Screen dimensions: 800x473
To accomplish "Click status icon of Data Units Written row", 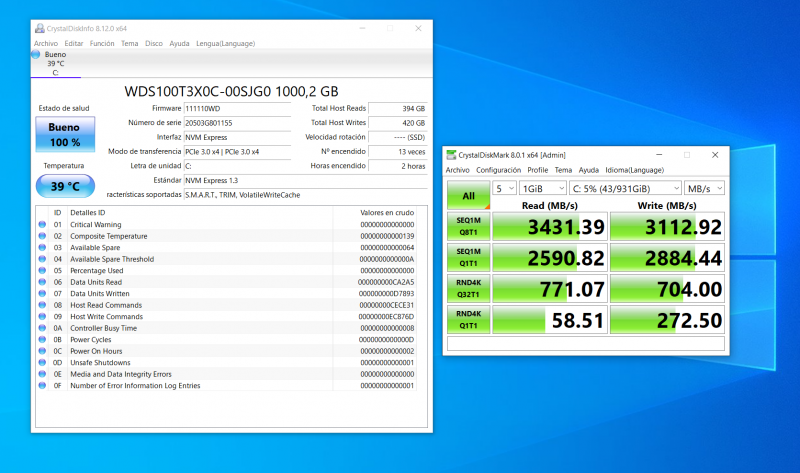I will coord(42,293).
